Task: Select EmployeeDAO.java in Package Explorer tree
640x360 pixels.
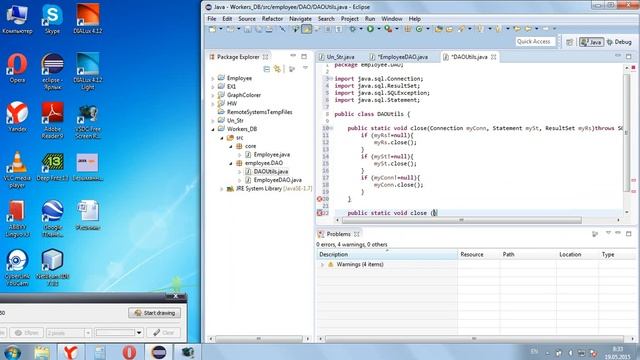Action: click(278, 180)
